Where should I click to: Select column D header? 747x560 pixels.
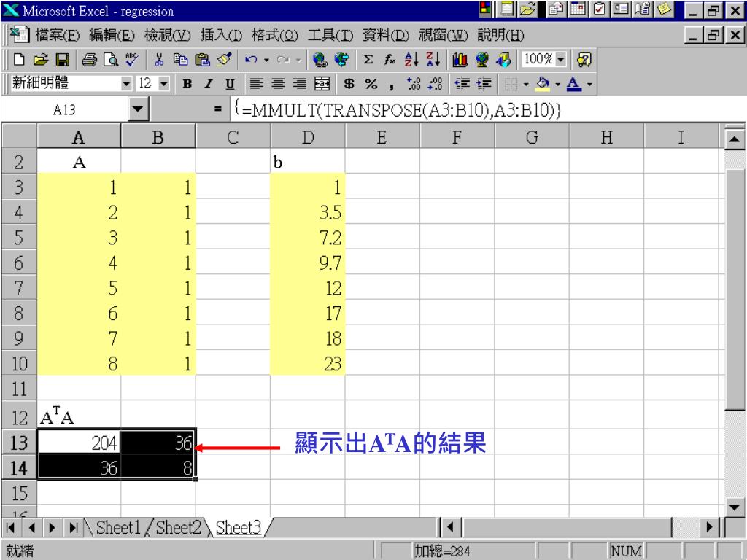pyautogui.click(x=308, y=137)
